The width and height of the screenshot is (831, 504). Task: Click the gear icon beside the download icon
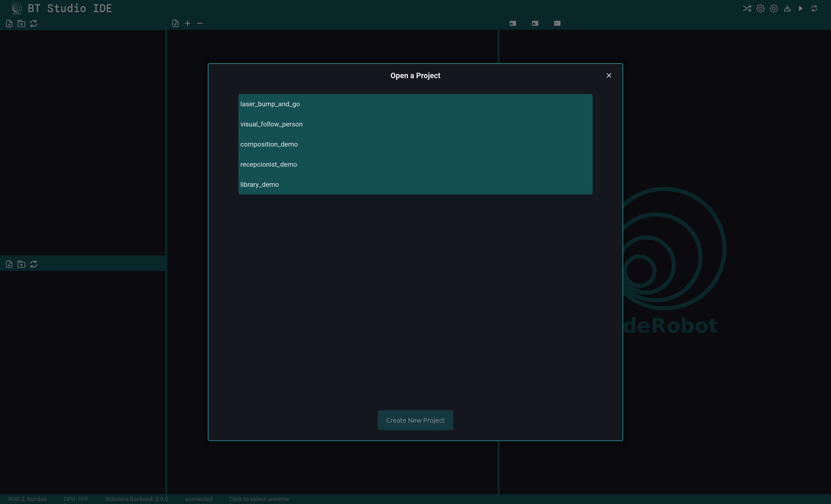click(x=774, y=8)
